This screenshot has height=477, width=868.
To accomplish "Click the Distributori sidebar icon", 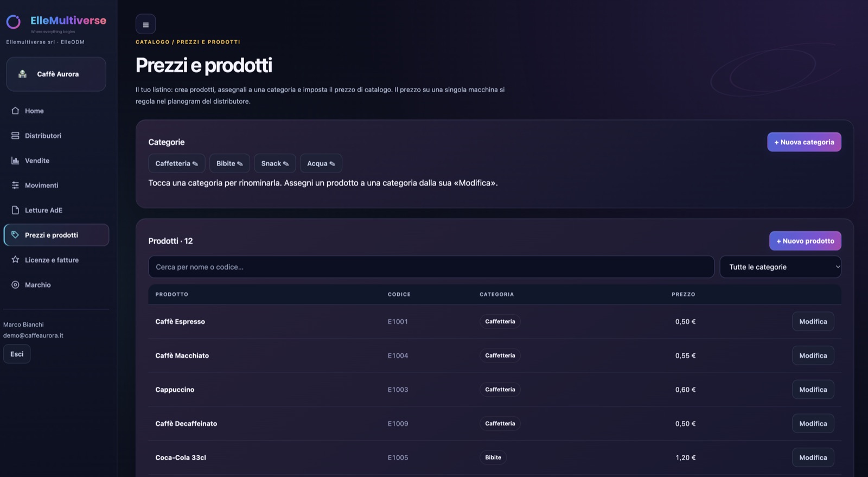I will (15, 136).
